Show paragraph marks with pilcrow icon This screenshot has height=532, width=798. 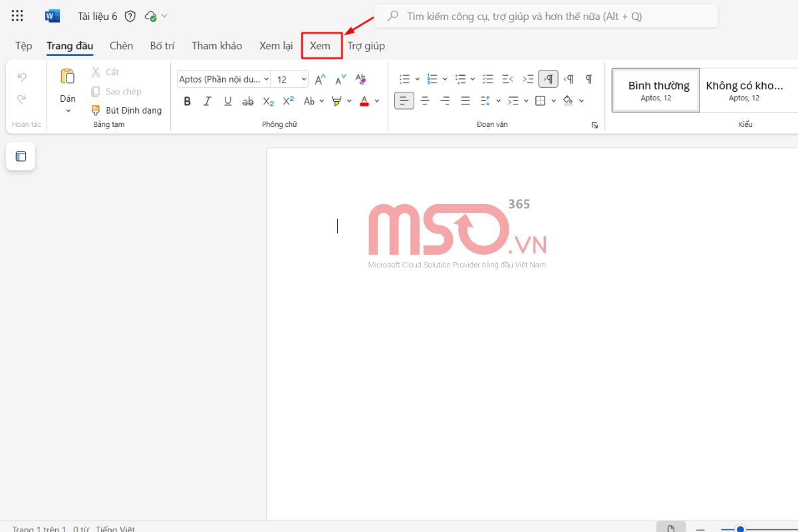589,79
